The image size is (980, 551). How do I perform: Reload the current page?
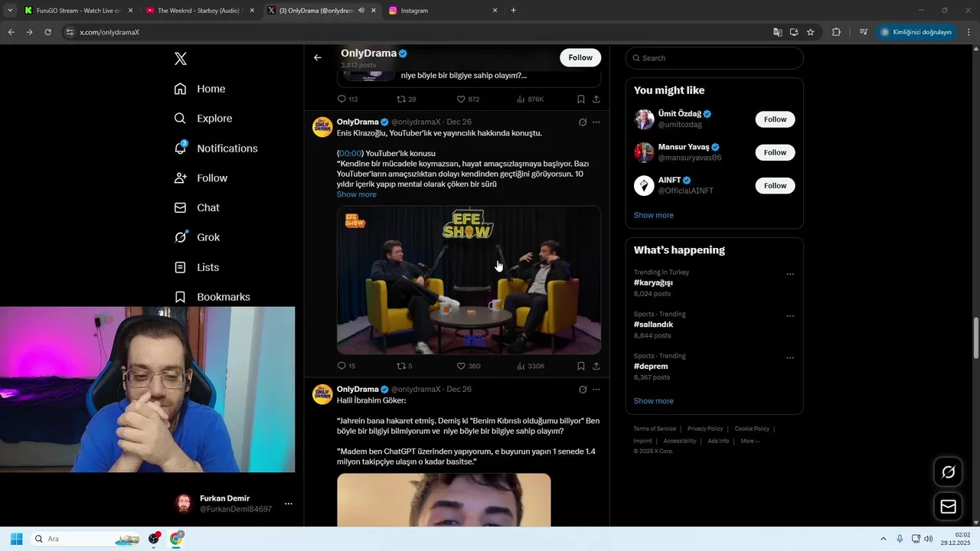tap(47, 32)
